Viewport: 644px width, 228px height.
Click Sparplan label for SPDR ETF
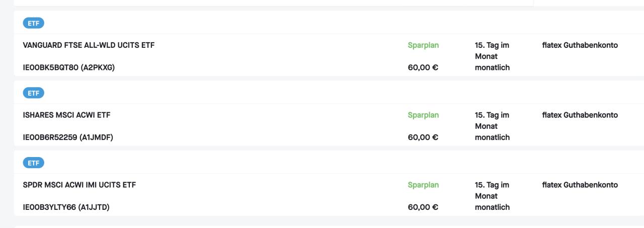[x=423, y=185]
